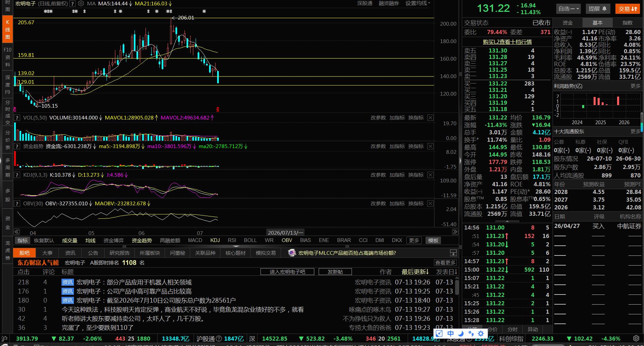Open the MA settings gear icon
Image resolution: width=644 pixels, height=346 pixels.
click(x=81, y=4)
